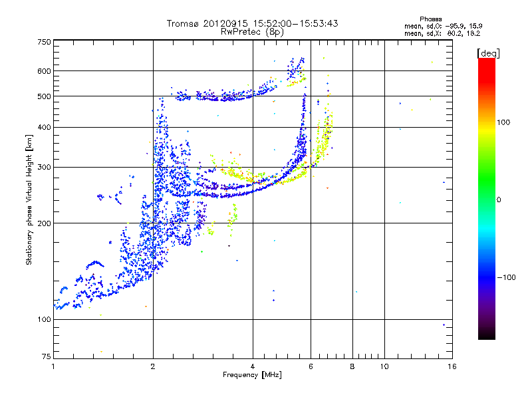Click the x-axis tick label '8'
532x399 pixels.
point(352,366)
